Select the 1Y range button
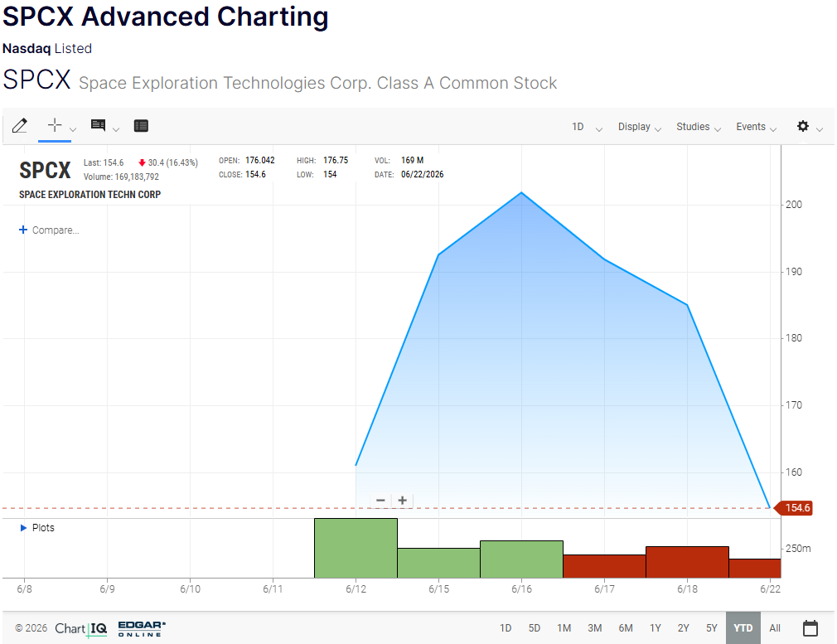This screenshot has height=644, width=837. tap(655, 628)
